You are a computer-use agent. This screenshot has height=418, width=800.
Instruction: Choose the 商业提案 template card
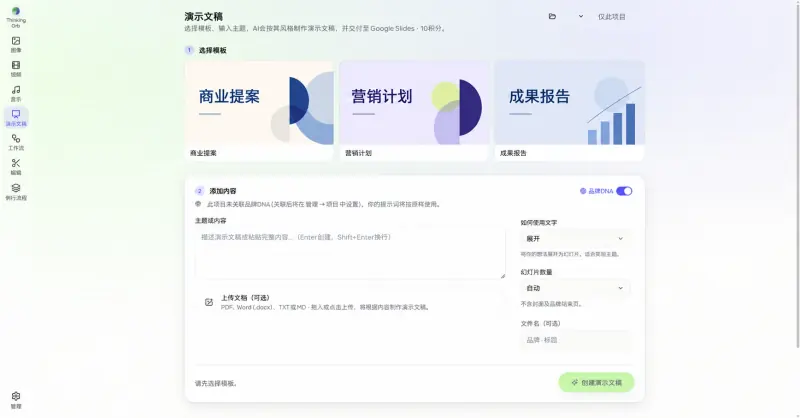259,111
